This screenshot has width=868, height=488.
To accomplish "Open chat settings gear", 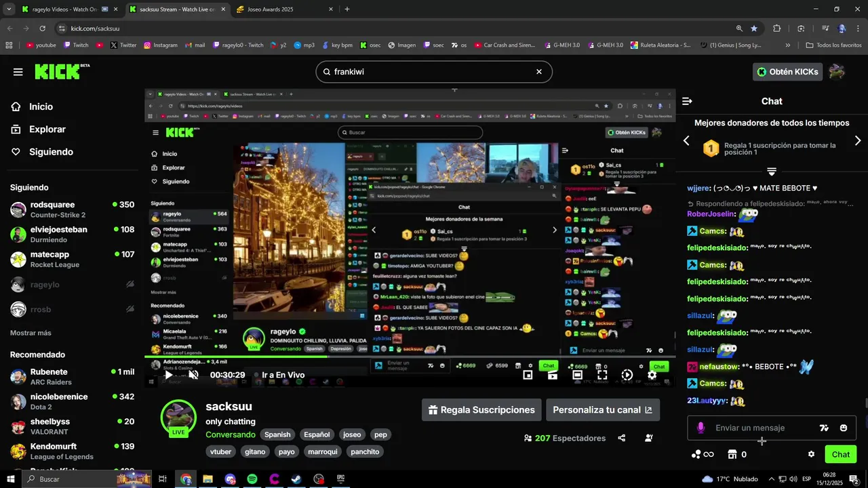I will 811,454.
